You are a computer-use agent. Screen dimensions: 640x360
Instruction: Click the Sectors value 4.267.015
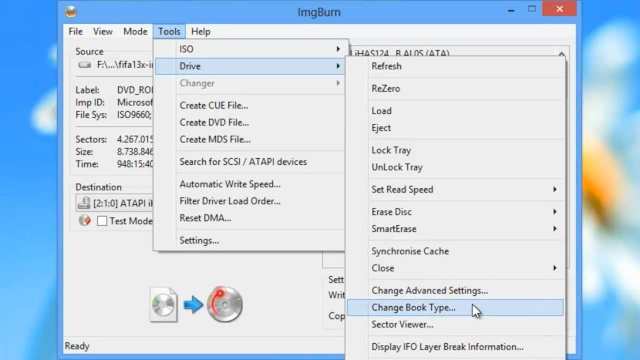[x=135, y=140]
